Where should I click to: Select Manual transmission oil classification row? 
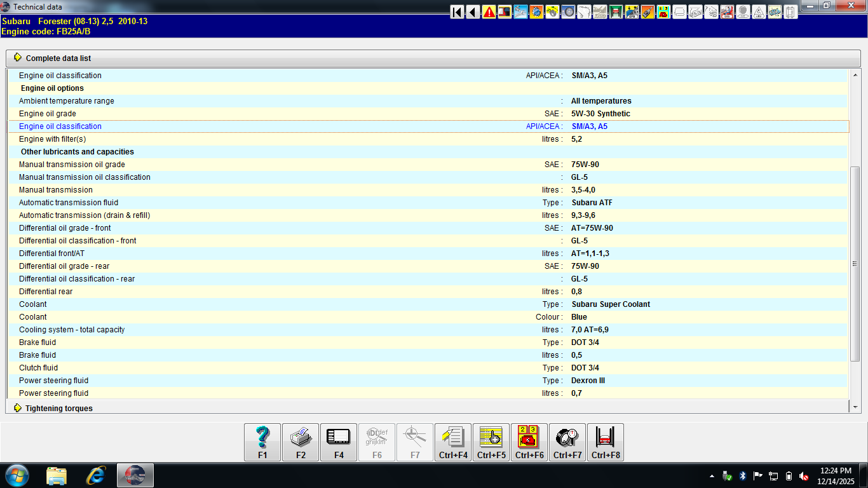tap(428, 177)
